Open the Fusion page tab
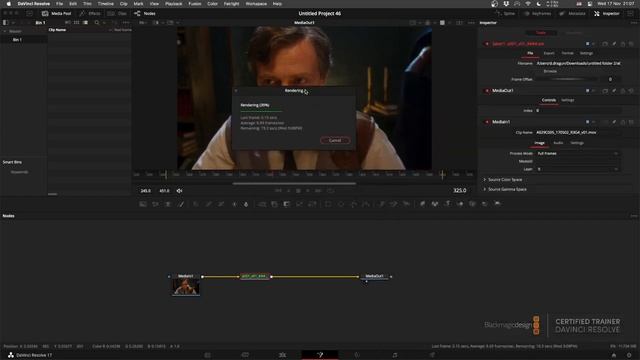The height and width of the screenshot is (360, 640). (x=320, y=355)
